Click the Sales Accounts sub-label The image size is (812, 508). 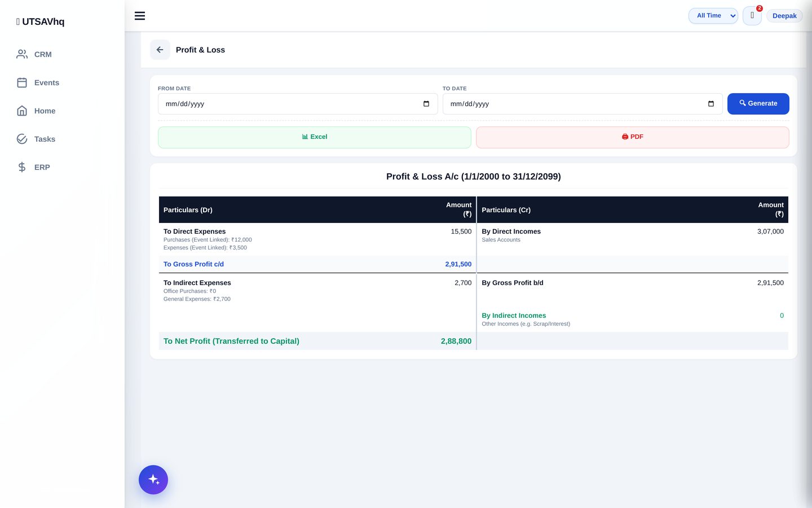(501, 240)
